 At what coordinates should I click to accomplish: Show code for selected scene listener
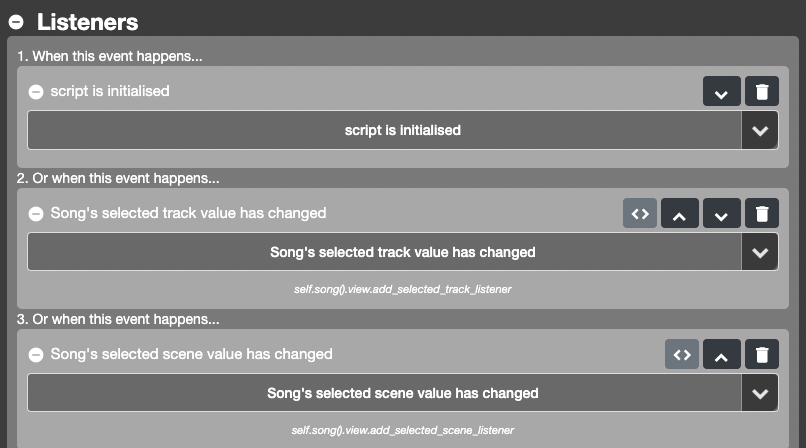tap(682, 354)
